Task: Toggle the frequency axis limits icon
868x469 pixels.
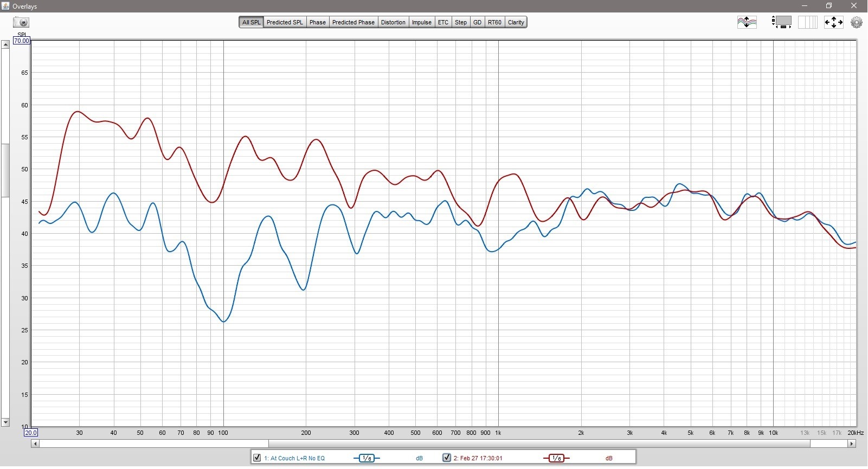Action: point(782,22)
